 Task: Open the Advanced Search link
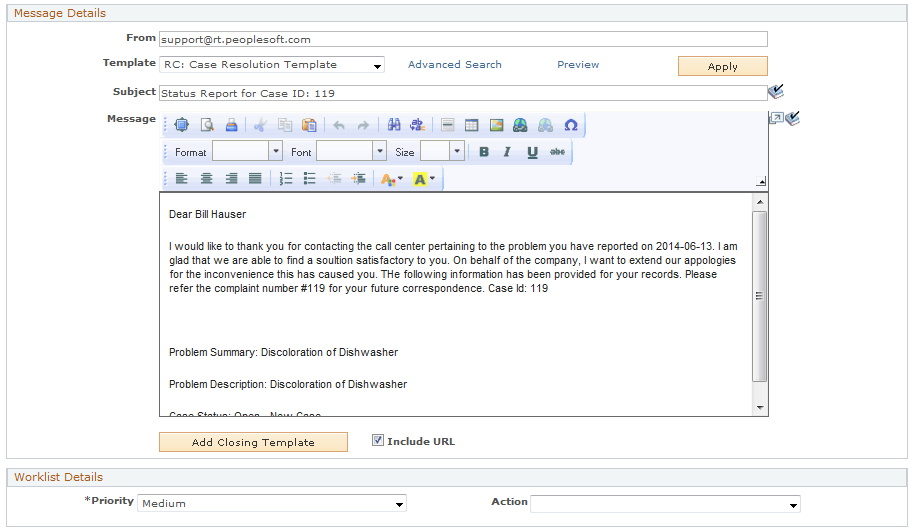point(455,65)
